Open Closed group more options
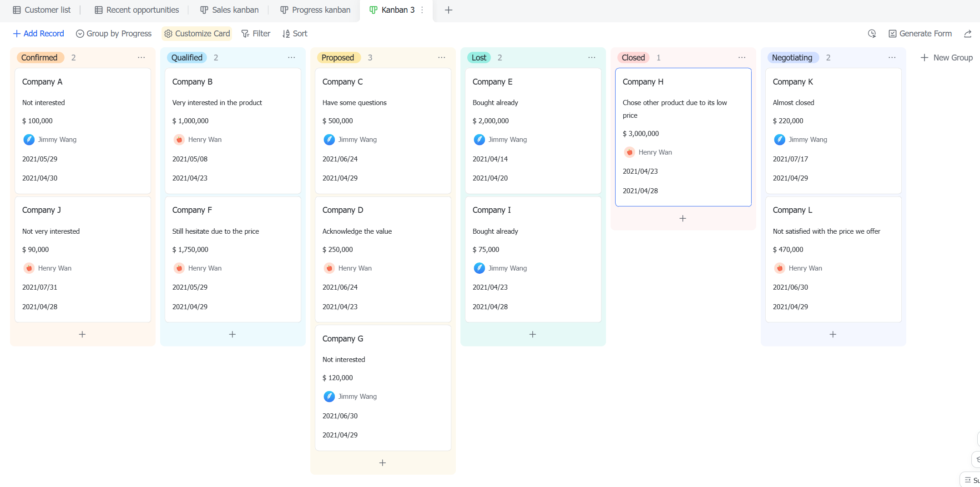980x487 pixels. click(x=742, y=58)
